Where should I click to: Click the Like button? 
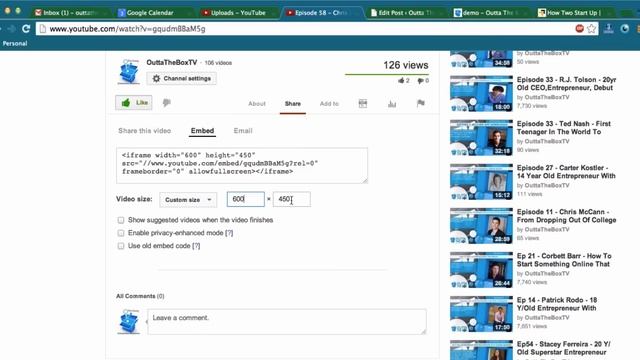(134, 102)
